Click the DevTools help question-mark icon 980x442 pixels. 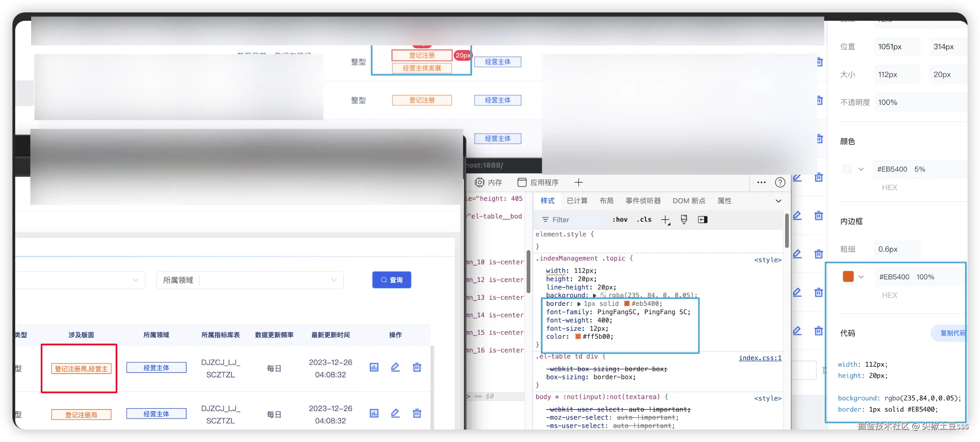click(780, 182)
